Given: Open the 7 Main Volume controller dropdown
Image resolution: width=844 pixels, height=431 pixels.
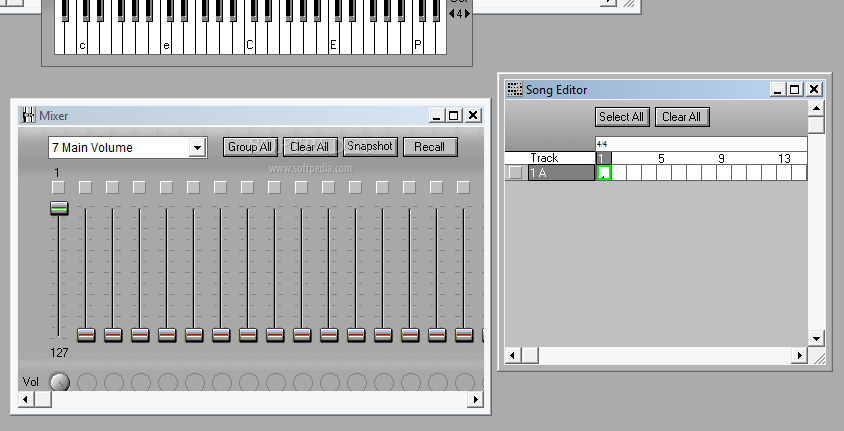Looking at the screenshot, I should pyautogui.click(x=128, y=147).
